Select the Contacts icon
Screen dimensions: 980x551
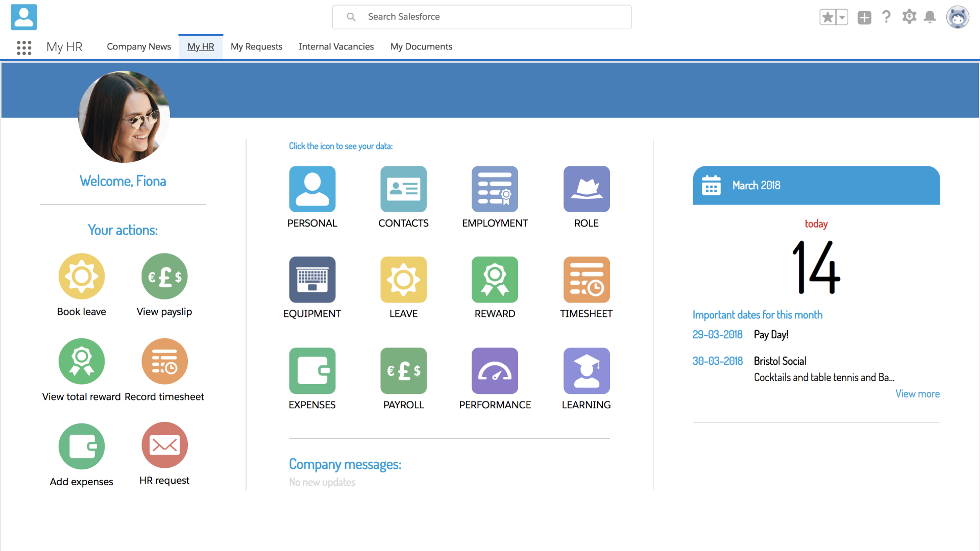[x=403, y=189]
